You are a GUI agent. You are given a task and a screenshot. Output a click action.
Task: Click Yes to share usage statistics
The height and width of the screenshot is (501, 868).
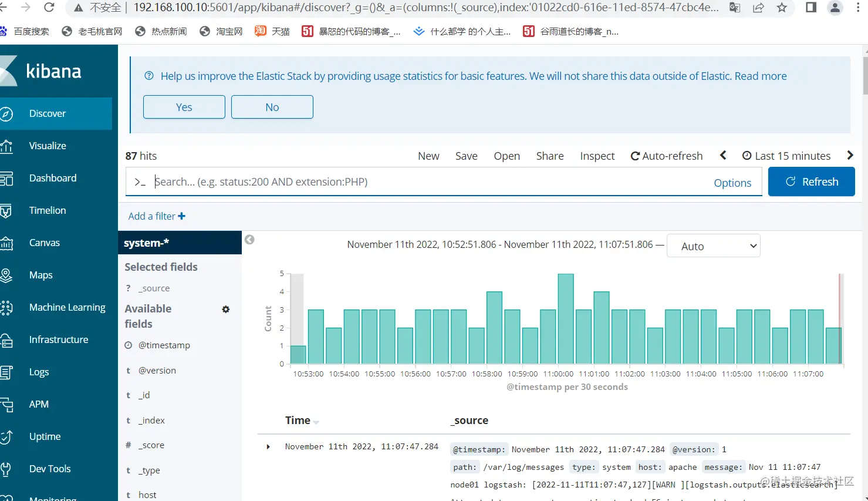pos(184,107)
